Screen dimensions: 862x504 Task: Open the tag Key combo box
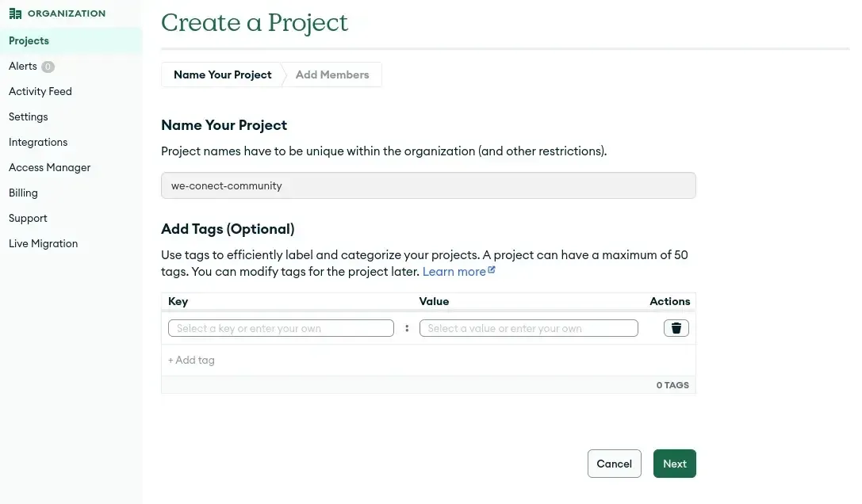coord(281,328)
